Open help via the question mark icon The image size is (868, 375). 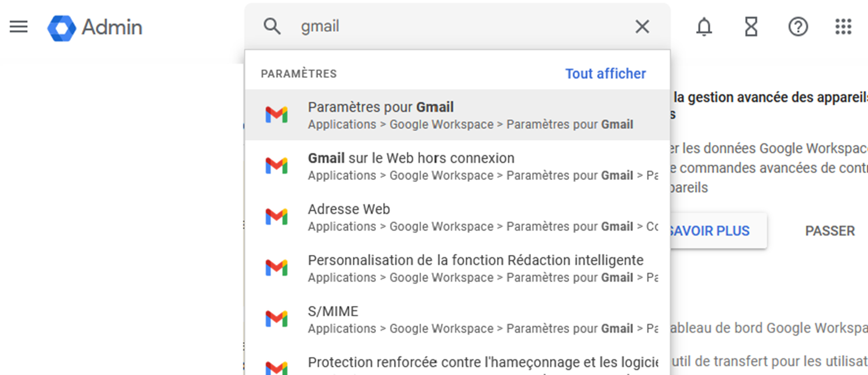coord(798,27)
